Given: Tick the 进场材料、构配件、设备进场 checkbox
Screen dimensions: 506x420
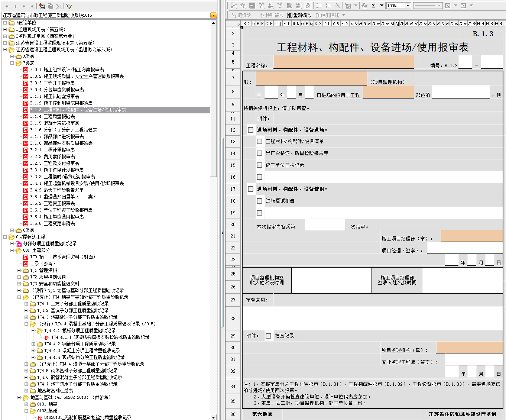Looking at the screenshot, I should tap(251, 130).
